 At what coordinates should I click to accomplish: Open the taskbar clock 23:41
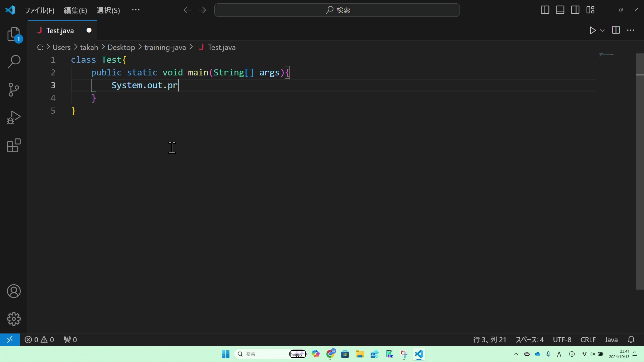pos(619,354)
